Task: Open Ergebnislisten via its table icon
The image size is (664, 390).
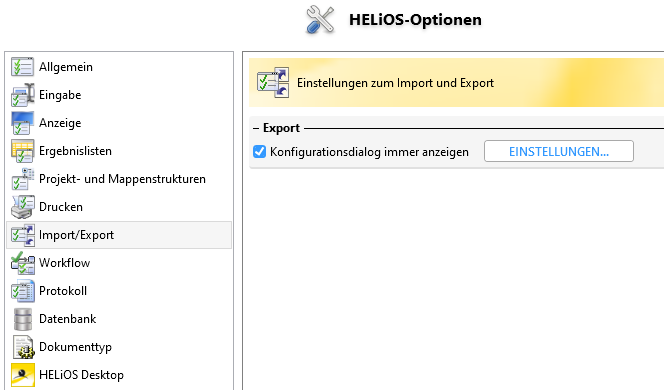Action: tap(22, 151)
